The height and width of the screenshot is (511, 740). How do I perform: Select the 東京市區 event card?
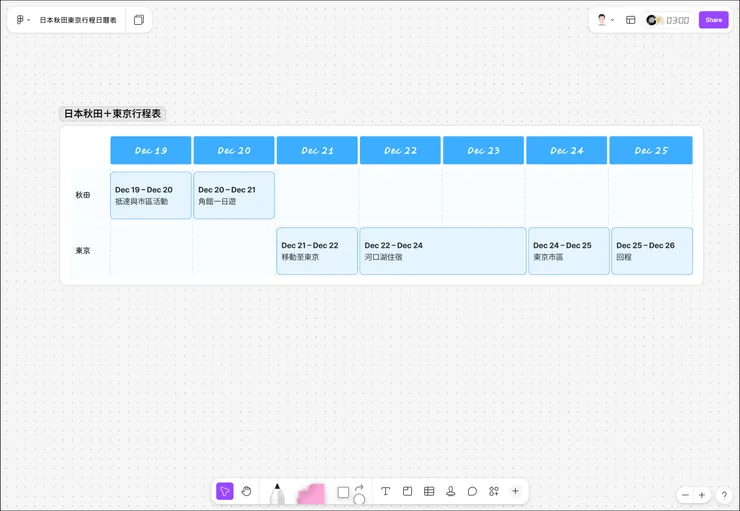pos(569,251)
